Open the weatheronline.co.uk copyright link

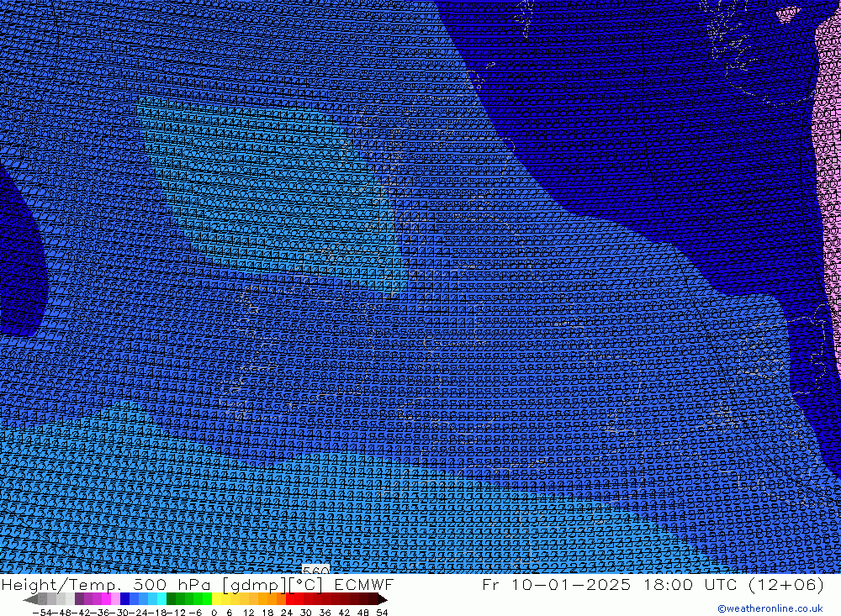(770, 608)
